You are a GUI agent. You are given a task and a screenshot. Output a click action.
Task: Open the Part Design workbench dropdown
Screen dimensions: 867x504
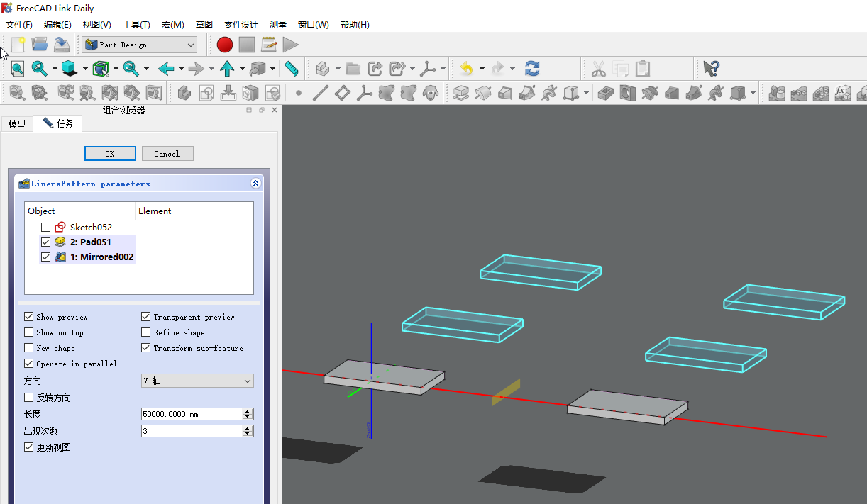pyautogui.click(x=140, y=45)
